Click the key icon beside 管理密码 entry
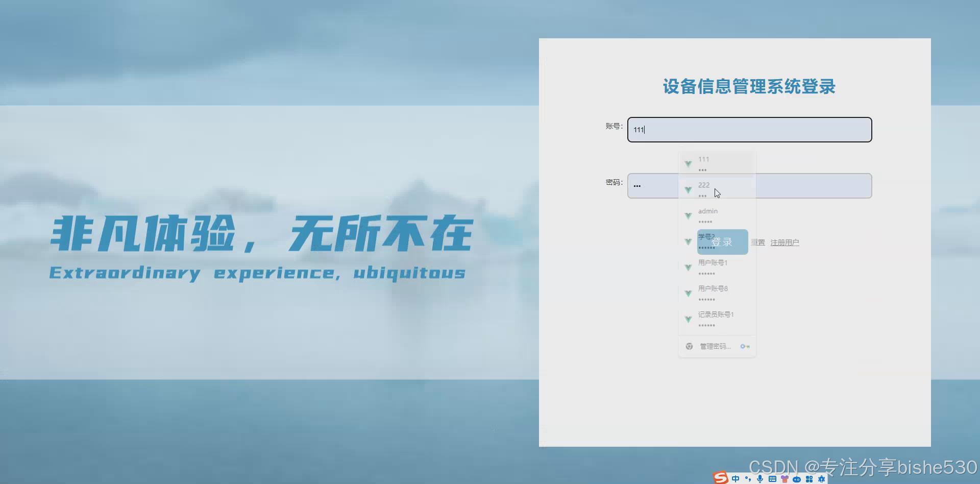Viewport: 980px width, 484px height. coord(745,346)
